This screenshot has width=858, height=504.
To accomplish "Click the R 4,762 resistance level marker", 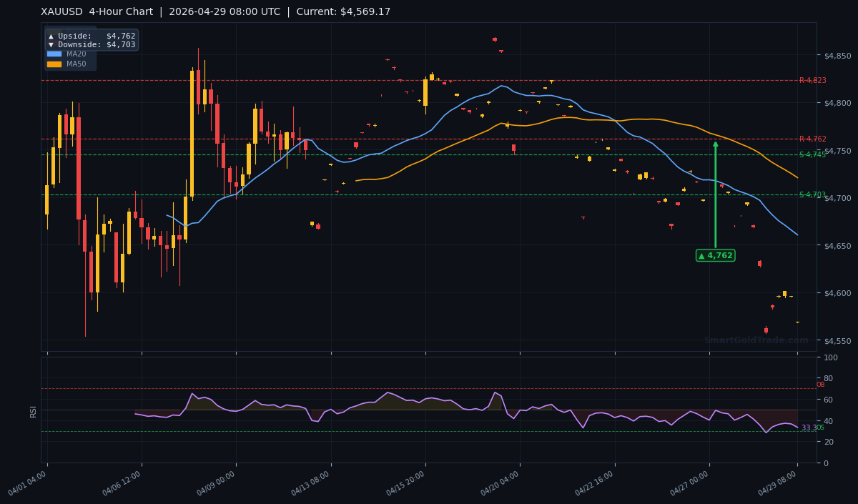I will click(x=812, y=138).
